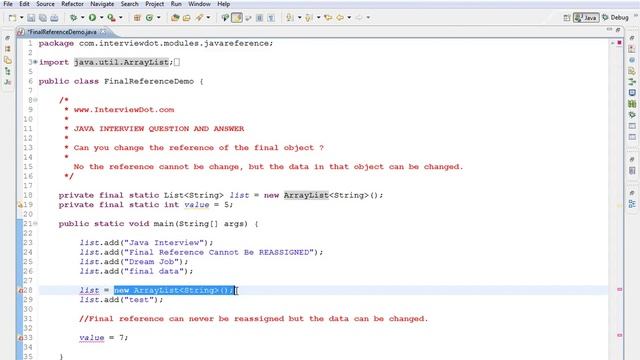Click the list.add("test") line

click(121, 300)
